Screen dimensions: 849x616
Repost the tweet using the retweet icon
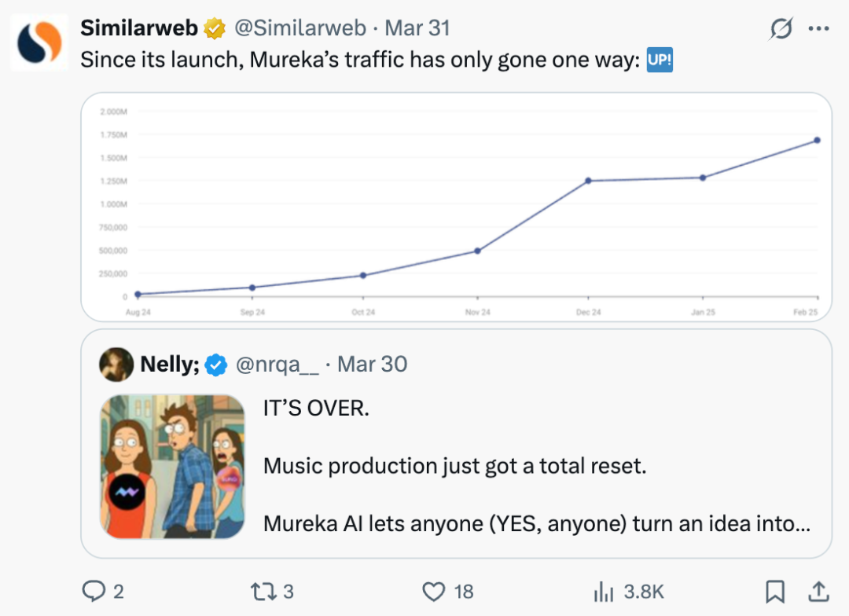[x=260, y=590]
